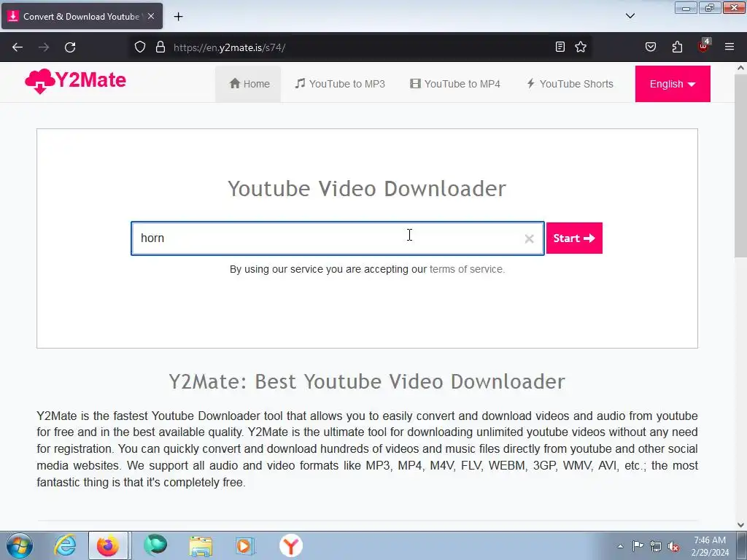Close the Convert & Download Youtube tab
The image size is (747, 560).
tap(151, 16)
